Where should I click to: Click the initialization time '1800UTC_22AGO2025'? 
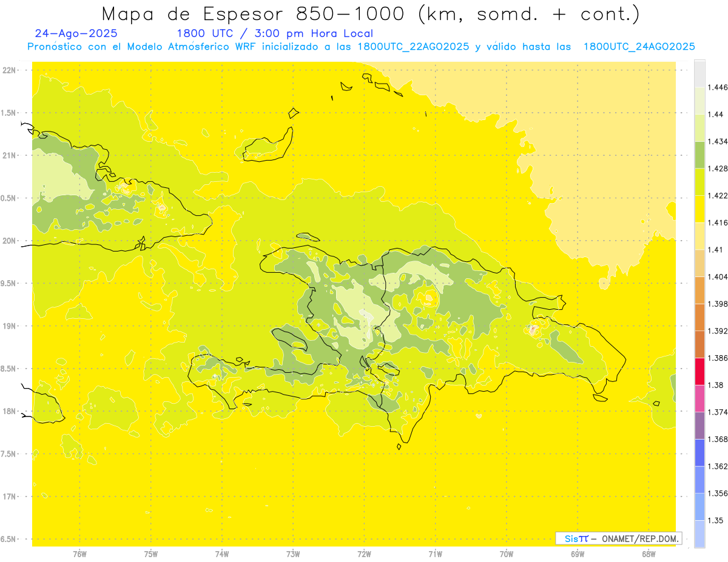[x=413, y=47]
